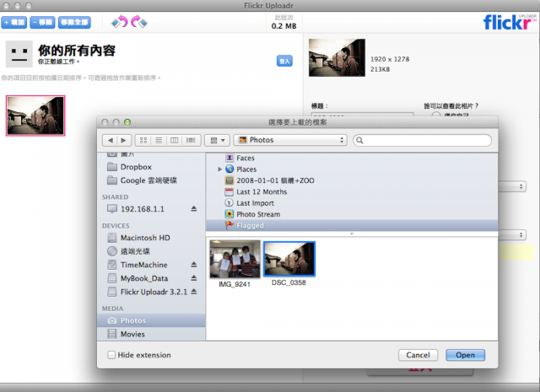
Task: Select the Flagged item
Action: (x=352, y=225)
